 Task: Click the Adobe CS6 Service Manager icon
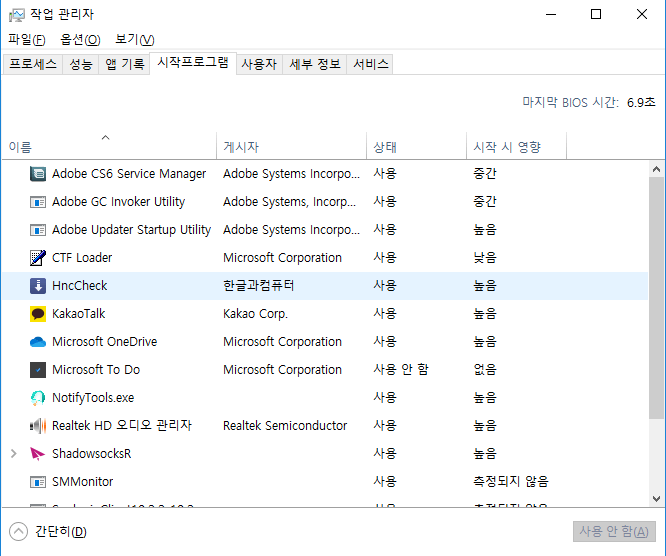click(38, 174)
